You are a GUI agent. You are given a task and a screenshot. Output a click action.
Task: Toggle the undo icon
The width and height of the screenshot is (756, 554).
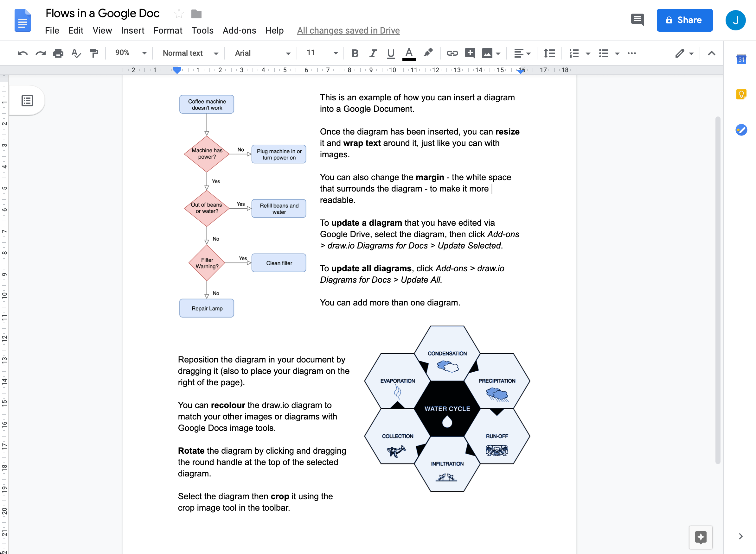pos(22,53)
